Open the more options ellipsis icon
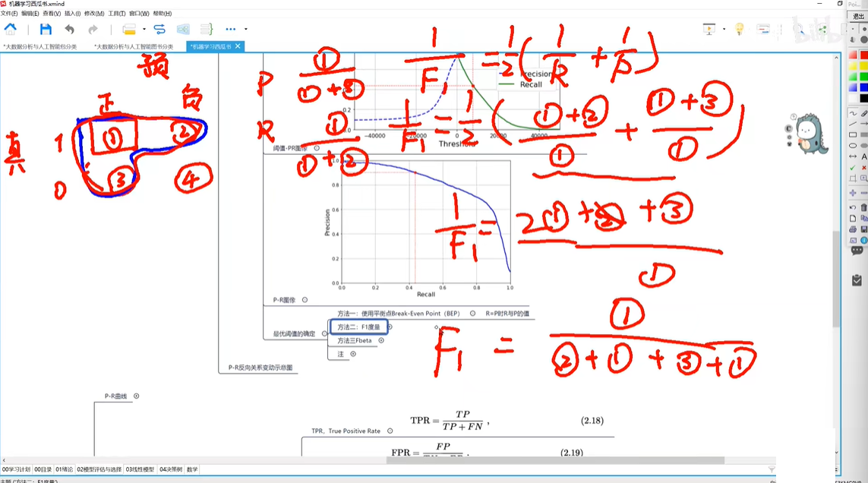868x483 pixels. pos(231,29)
